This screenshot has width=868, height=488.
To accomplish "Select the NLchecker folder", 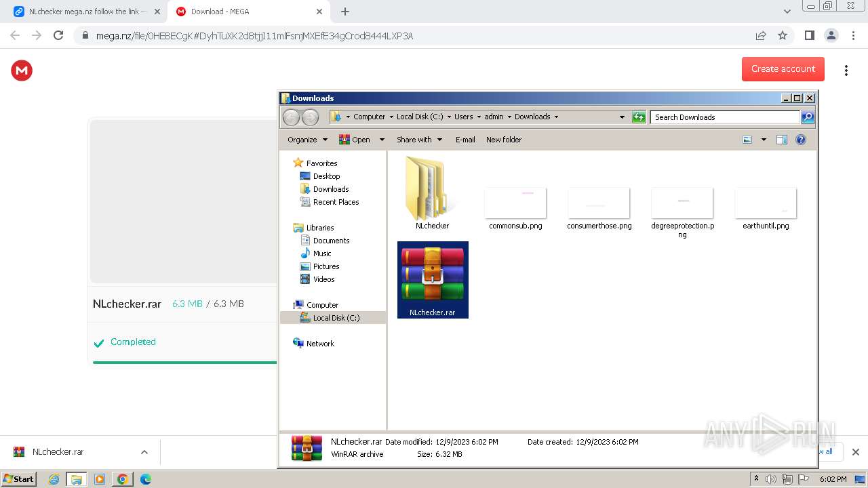I will 433,193.
